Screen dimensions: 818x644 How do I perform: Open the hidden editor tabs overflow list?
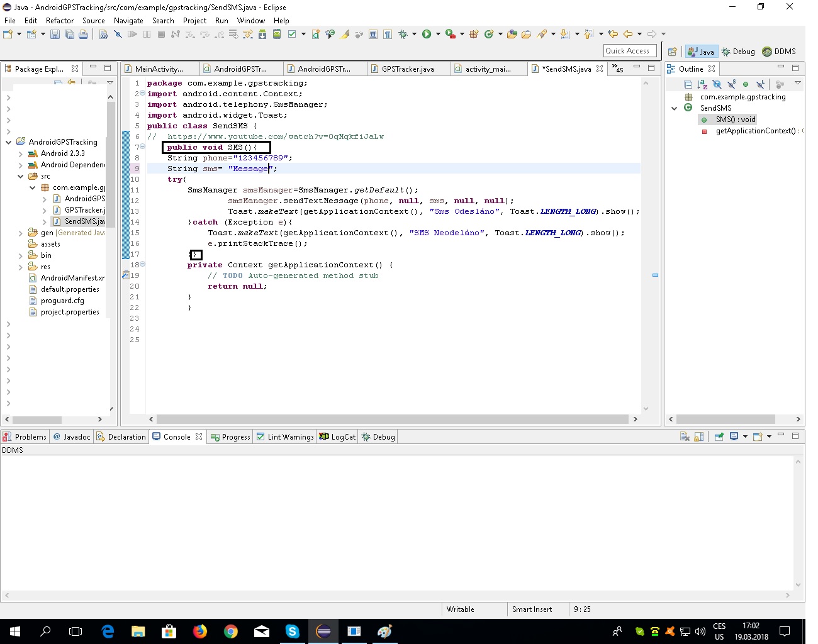point(617,69)
